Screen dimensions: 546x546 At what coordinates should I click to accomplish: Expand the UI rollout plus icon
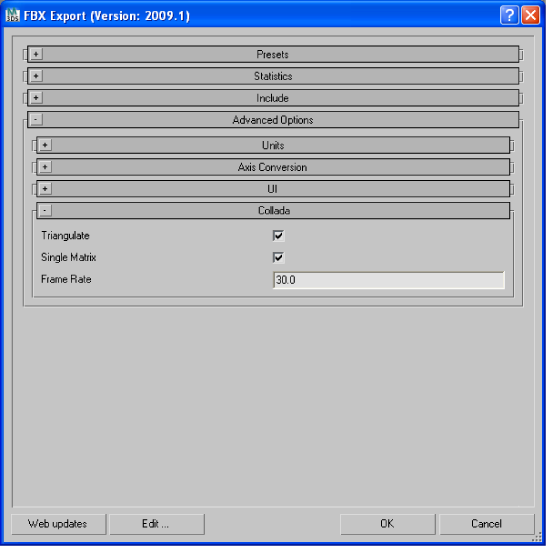click(45, 189)
